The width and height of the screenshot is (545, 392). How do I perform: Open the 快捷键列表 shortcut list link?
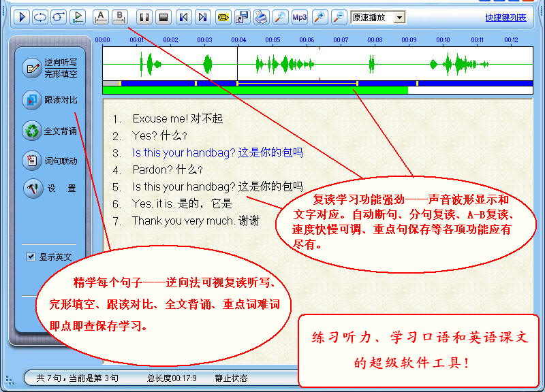click(x=505, y=18)
